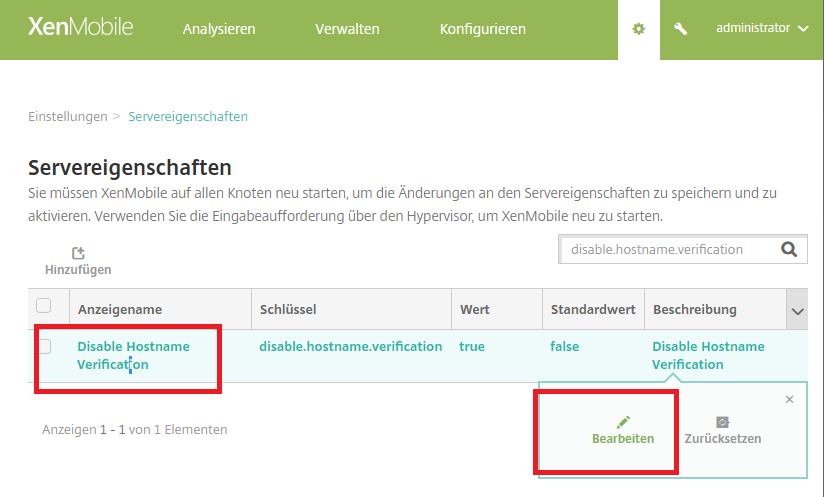This screenshot has width=824, height=497.
Task: Click the search magnifier icon
Action: (x=788, y=249)
